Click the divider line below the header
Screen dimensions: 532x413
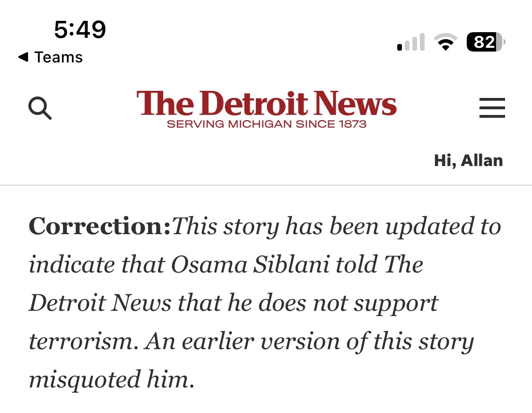tap(266, 185)
